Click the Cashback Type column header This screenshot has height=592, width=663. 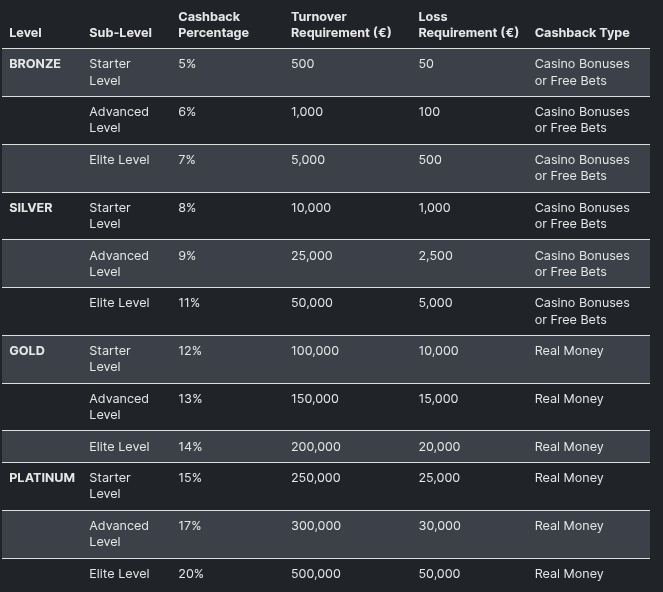(x=582, y=33)
